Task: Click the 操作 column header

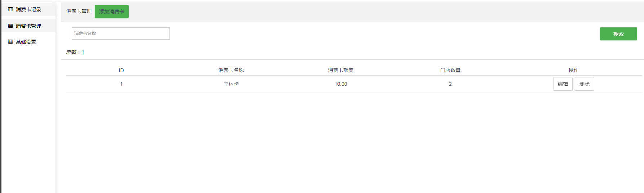Action: coord(573,70)
